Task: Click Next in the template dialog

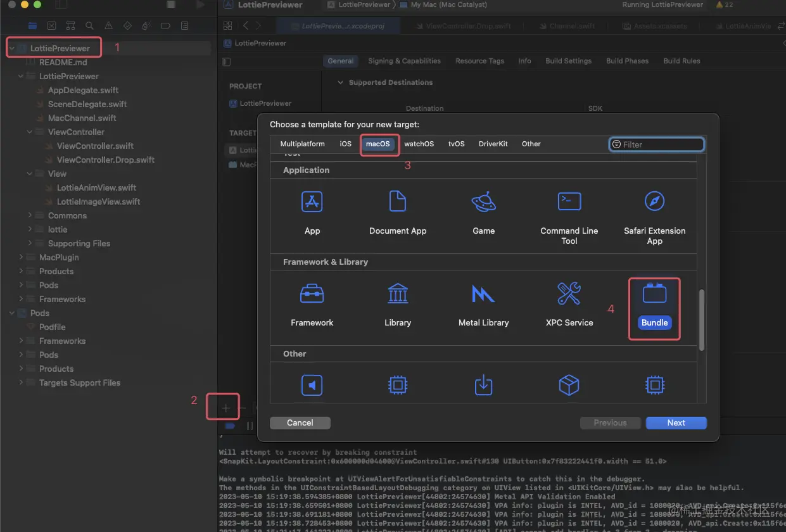Action: tap(676, 422)
